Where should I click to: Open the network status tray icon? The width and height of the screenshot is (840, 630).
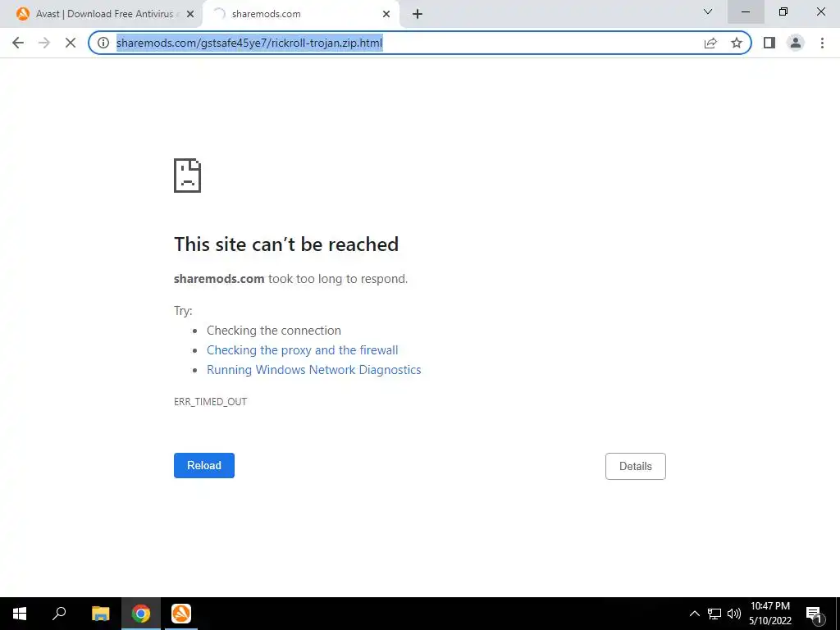714,614
